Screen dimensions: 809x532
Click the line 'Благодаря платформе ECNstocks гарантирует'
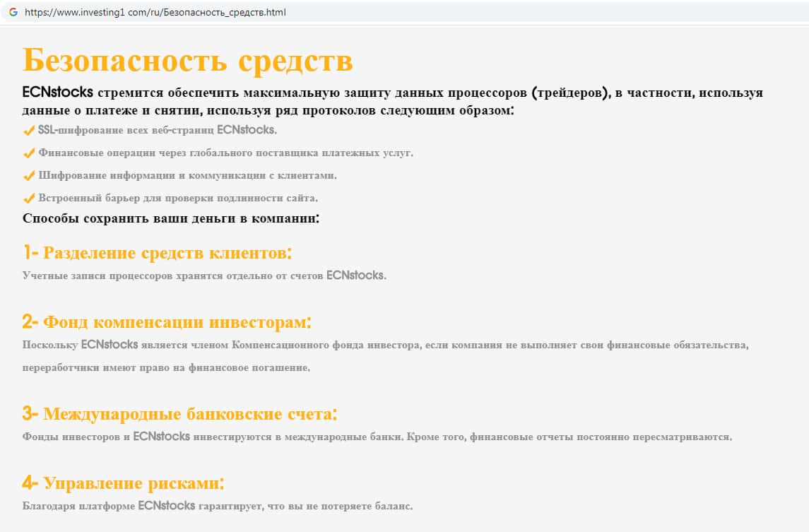217,506
